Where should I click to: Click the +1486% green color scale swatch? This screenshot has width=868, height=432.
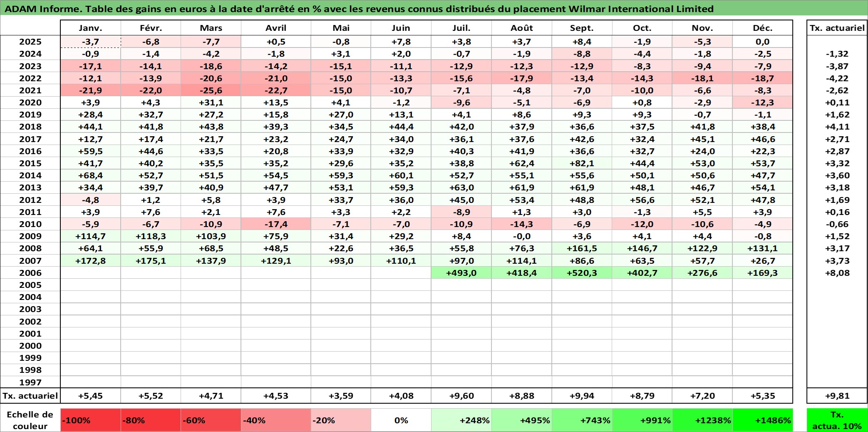point(763,420)
